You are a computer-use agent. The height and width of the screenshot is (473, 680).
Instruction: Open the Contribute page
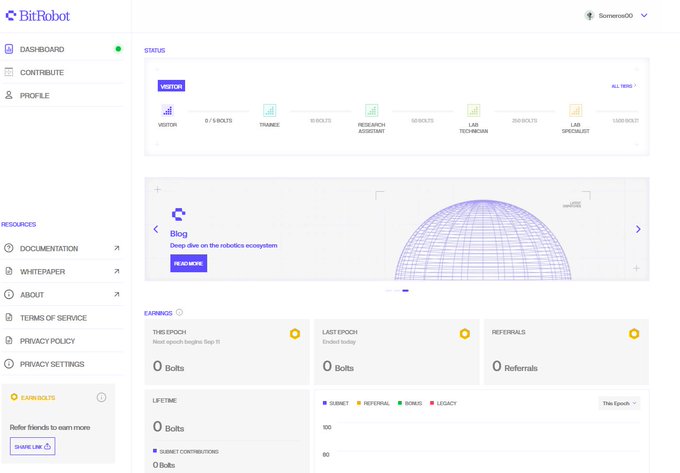(62, 72)
